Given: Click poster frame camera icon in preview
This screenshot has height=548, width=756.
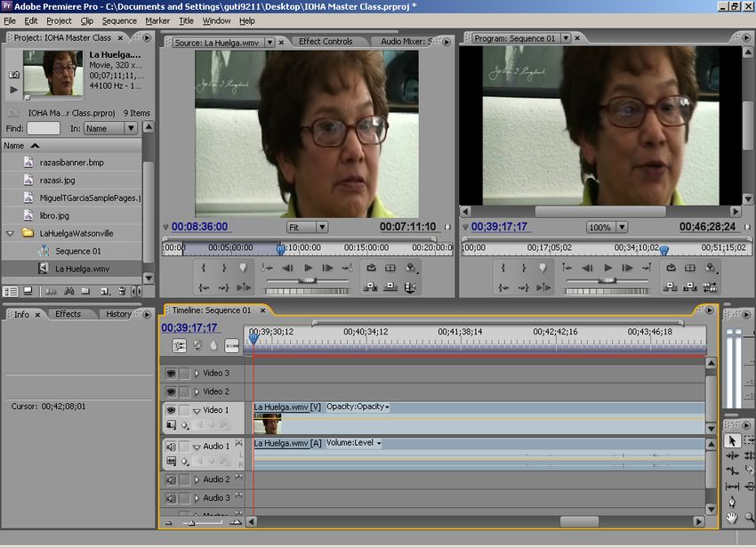Looking at the screenshot, I should pyautogui.click(x=14, y=75).
